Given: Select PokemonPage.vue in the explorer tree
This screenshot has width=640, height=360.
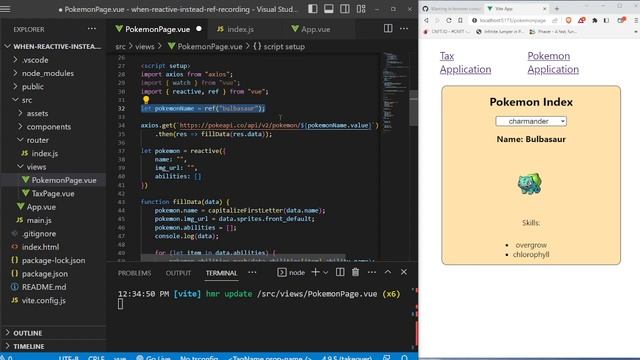Looking at the screenshot, I should pos(53,180).
